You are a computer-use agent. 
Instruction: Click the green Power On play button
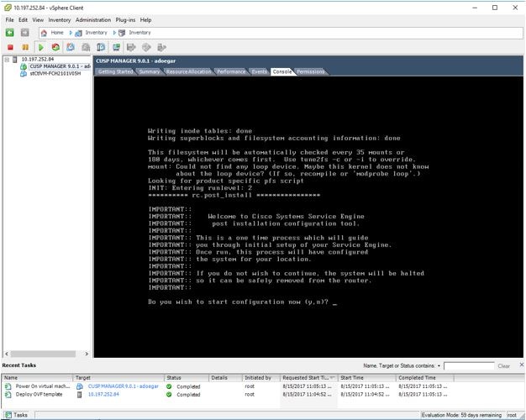coord(41,47)
